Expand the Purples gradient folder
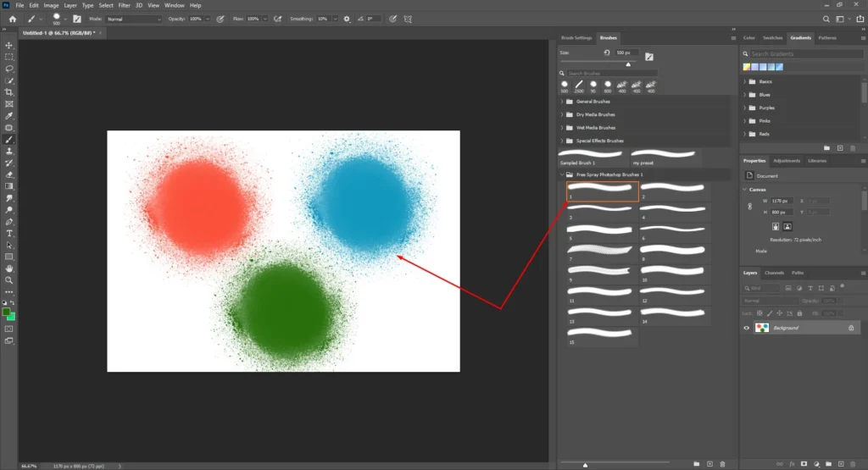The image size is (868, 470). [744, 108]
